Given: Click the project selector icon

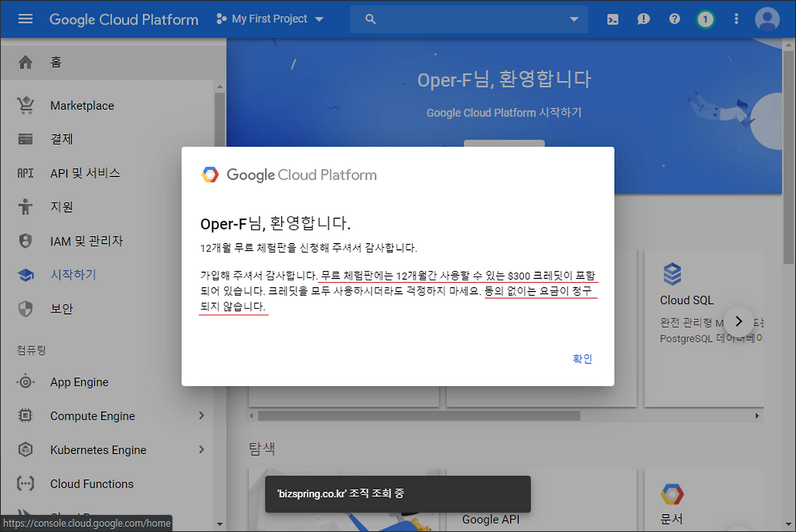Looking at the screenshot, I should pyautogui.click(x=221, y=19).
